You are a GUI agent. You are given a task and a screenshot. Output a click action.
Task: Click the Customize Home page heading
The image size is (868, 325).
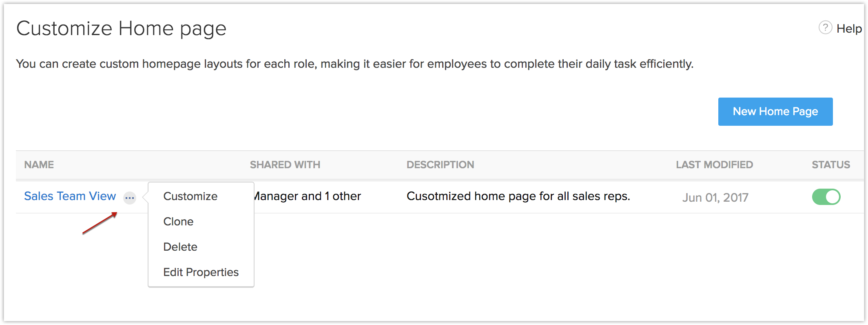[x=121, y=29]
